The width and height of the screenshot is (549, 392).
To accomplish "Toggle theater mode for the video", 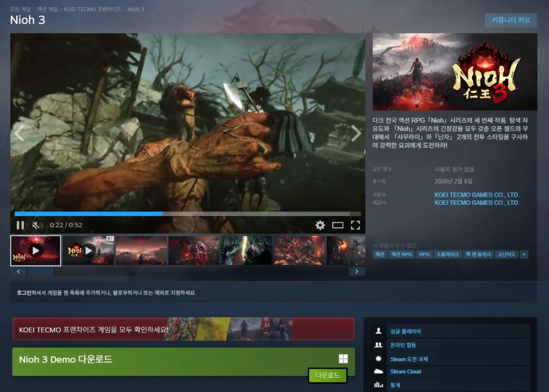I will (x=338, y=225).
